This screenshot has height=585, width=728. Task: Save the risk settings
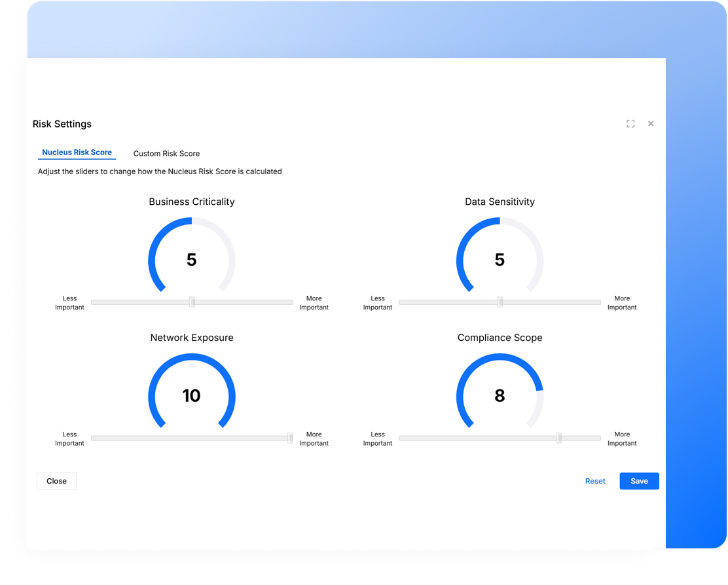[x=639, y=481]
